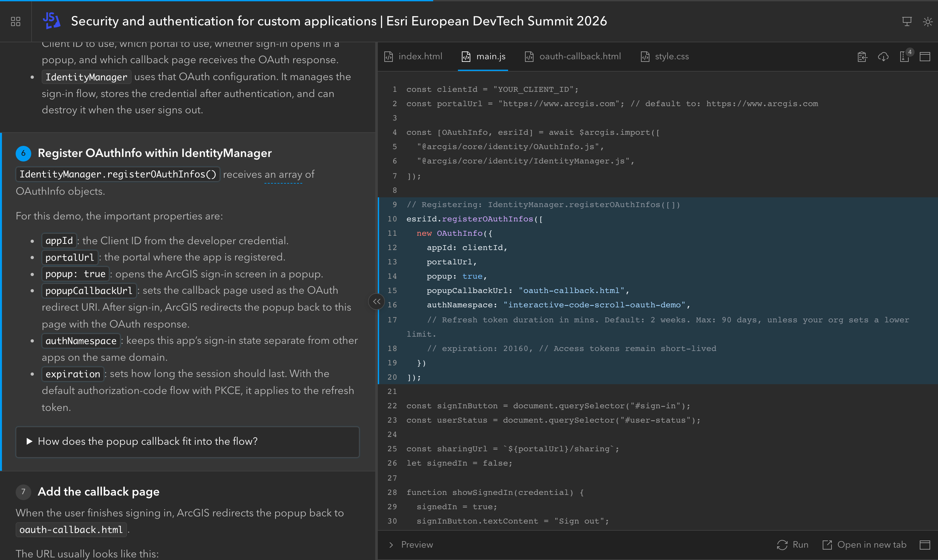Select step 7 number badge
Screen dimensions: 938x560
23,492
